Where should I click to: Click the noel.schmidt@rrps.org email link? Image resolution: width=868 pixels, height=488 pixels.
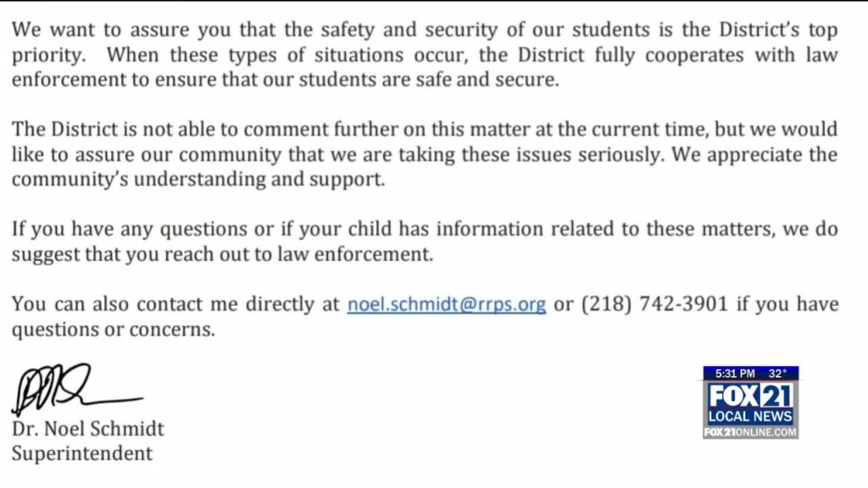[x=447, y=305]
